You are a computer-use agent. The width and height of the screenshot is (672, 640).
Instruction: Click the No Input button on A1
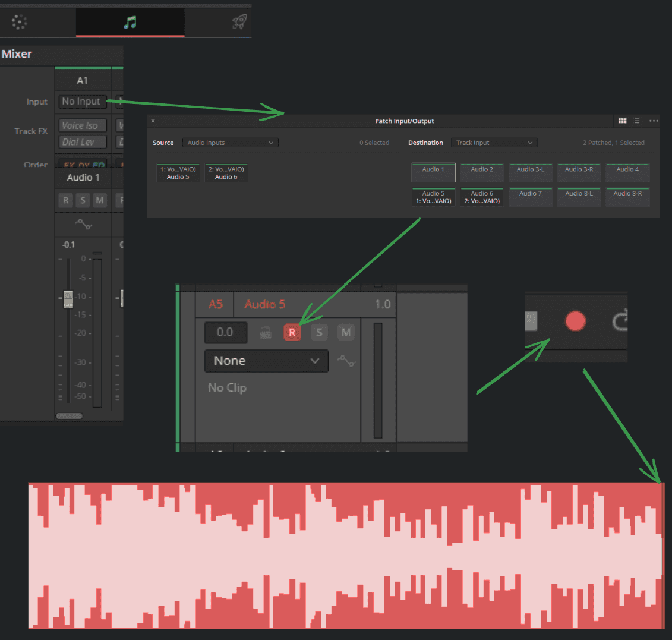point(82,102)
